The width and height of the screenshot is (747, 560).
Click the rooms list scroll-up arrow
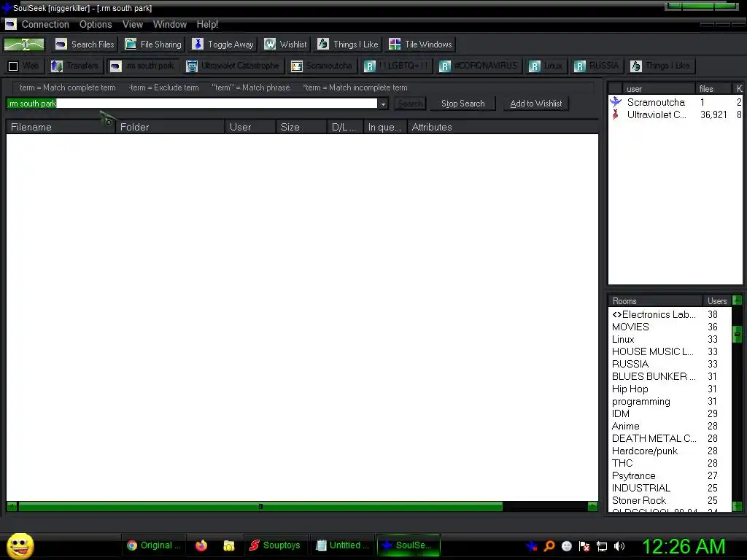click(x=737, y=300)
